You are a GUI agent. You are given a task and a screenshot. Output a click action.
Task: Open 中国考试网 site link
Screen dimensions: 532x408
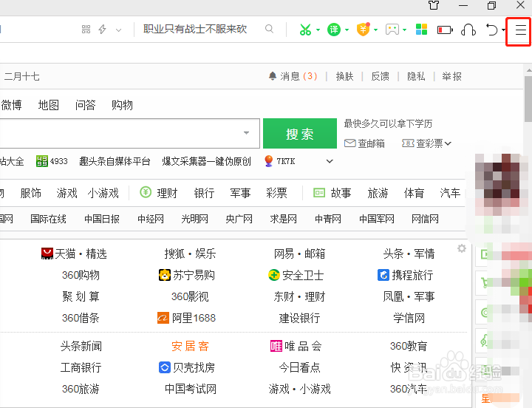(191, 389)
